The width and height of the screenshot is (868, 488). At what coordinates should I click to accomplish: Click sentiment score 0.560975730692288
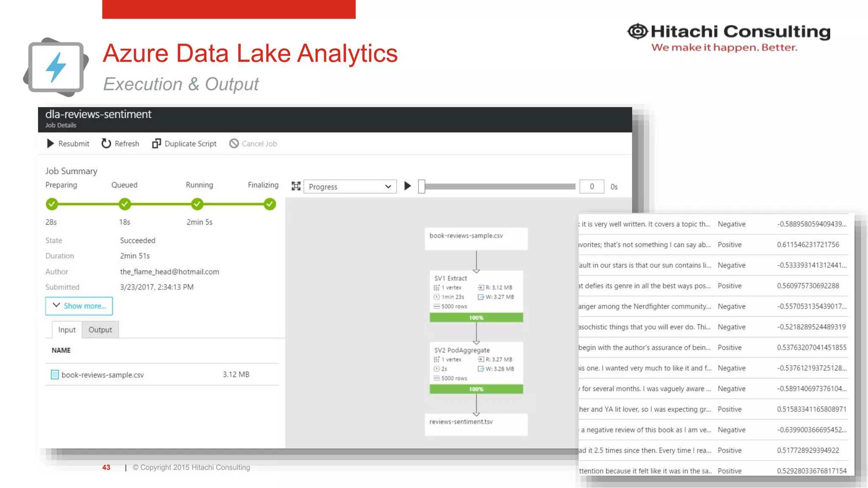point(808,286)
